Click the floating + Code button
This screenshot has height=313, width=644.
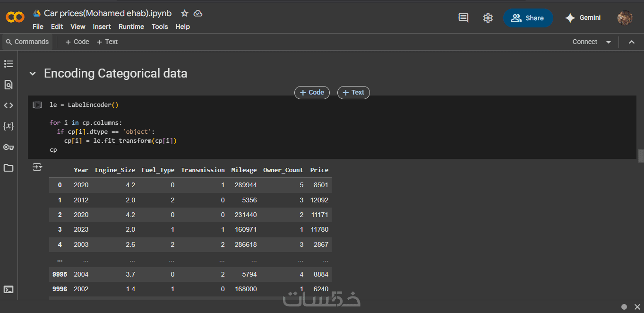312,93
